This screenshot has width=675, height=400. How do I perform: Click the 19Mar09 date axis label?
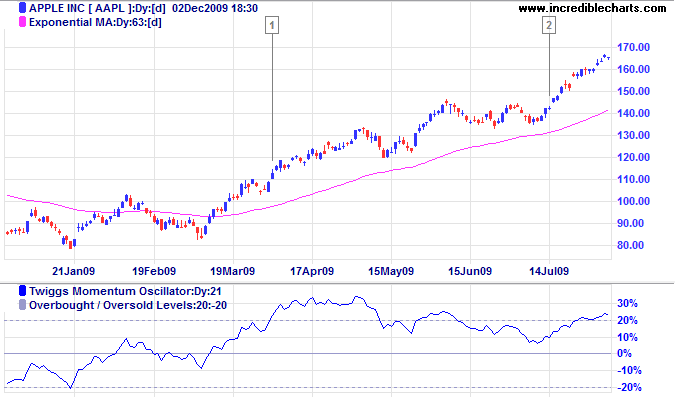tap(232, 271)
